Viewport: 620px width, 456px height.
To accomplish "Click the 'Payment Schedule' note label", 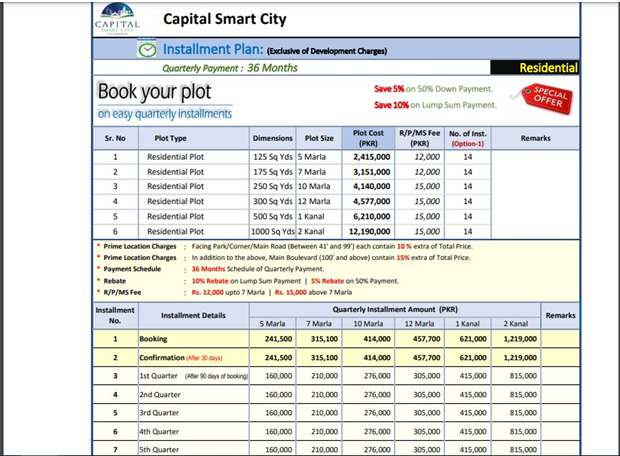I will tap(132, 269).
